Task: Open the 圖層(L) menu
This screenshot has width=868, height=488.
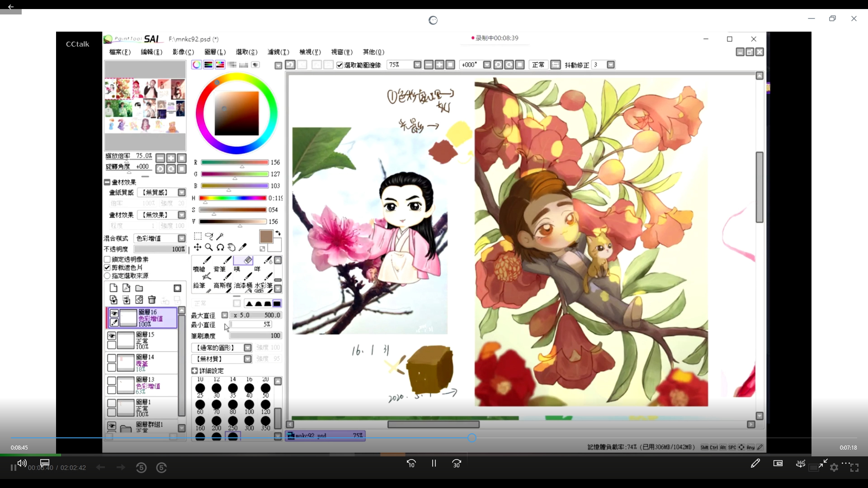Action: 215,52
